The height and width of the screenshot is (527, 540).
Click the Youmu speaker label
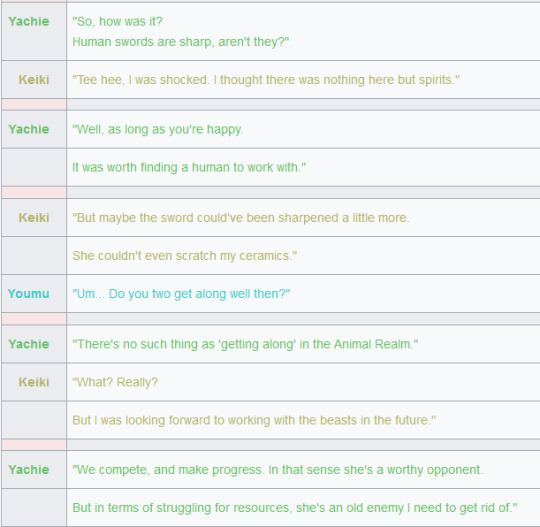(x=29, y=293)
